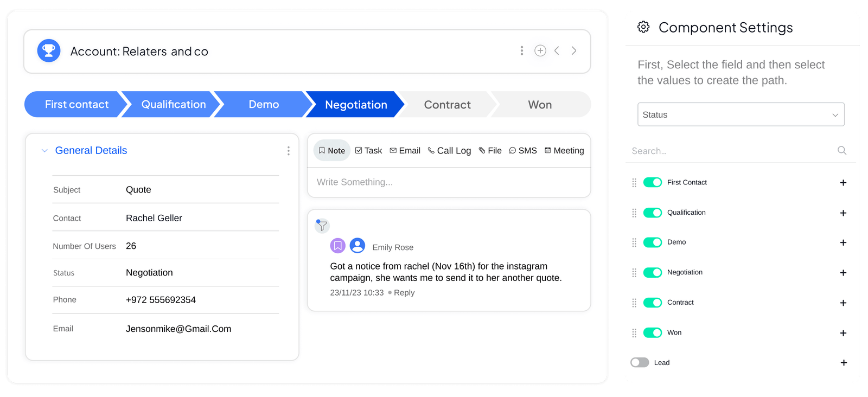Select the Contract stage in the path
Screen dimensions: 868x397
(x=447, y=105)
